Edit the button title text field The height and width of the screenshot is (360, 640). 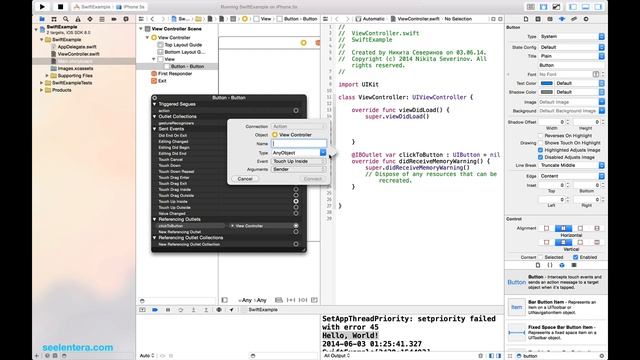pos(572,65)
